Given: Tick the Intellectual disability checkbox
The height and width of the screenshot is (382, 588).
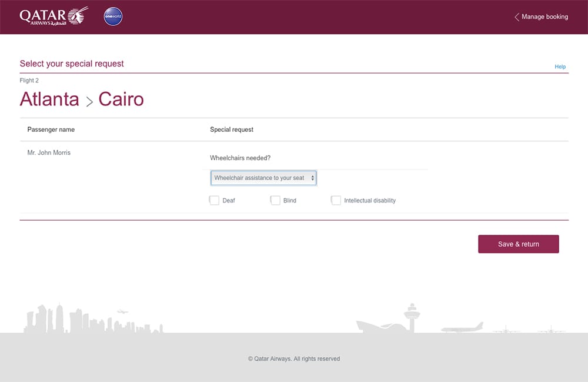Looking at the screenshot, I should coord(336,200).
